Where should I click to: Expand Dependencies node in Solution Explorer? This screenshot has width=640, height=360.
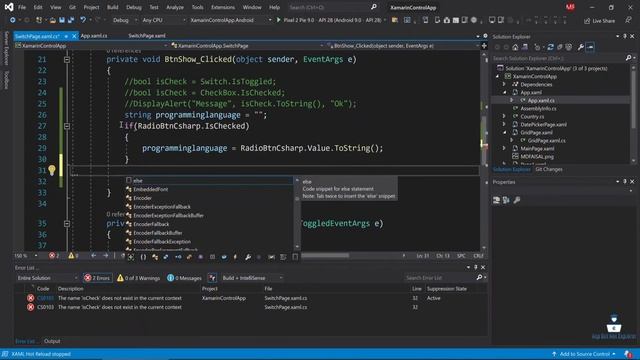tap(504, 84)
